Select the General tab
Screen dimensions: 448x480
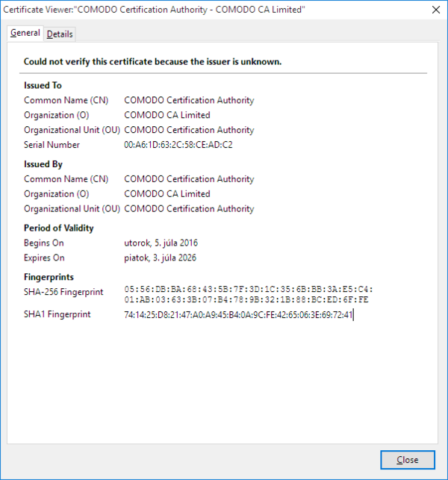pyautogui.click(x=25, y=33)
